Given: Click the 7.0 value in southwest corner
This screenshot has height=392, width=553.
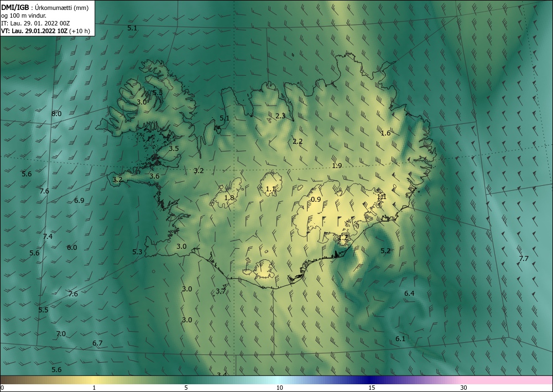Looking at the screenshot, I should (x=61, y=334).
